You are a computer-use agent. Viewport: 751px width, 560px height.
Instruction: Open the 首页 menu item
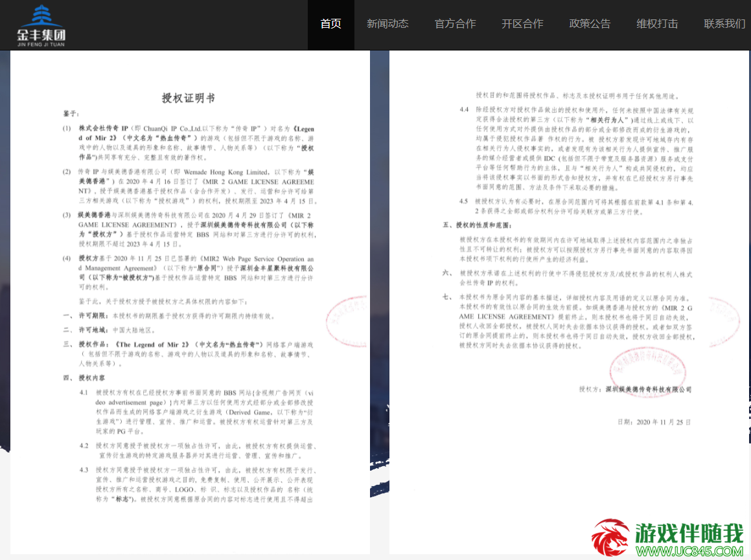click(x=331, y=24)
